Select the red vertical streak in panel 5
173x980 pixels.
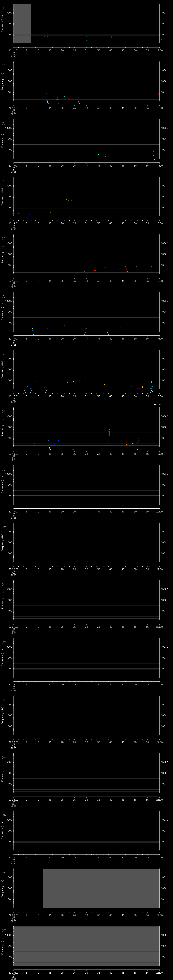127,269
